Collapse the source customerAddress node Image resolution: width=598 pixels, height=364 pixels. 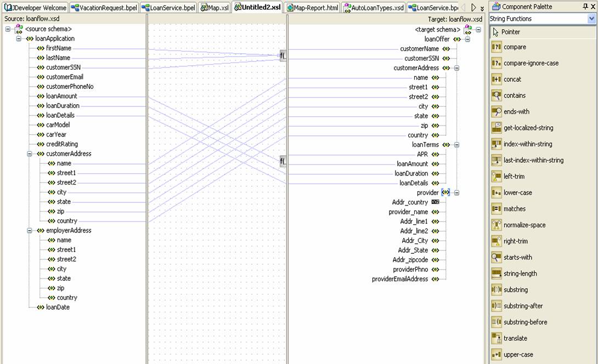(30, 154)
